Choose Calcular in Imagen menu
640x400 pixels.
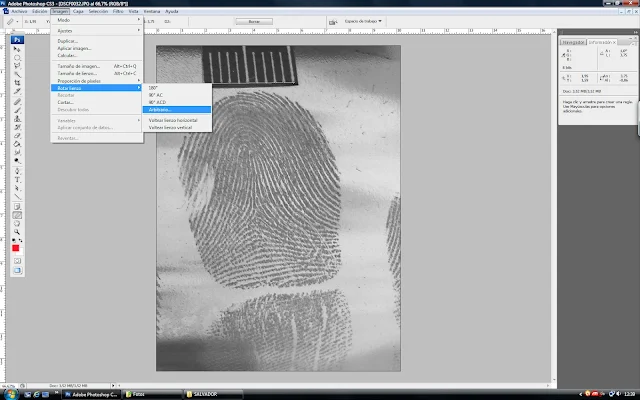pyautogui.click(x=97, y=55)
